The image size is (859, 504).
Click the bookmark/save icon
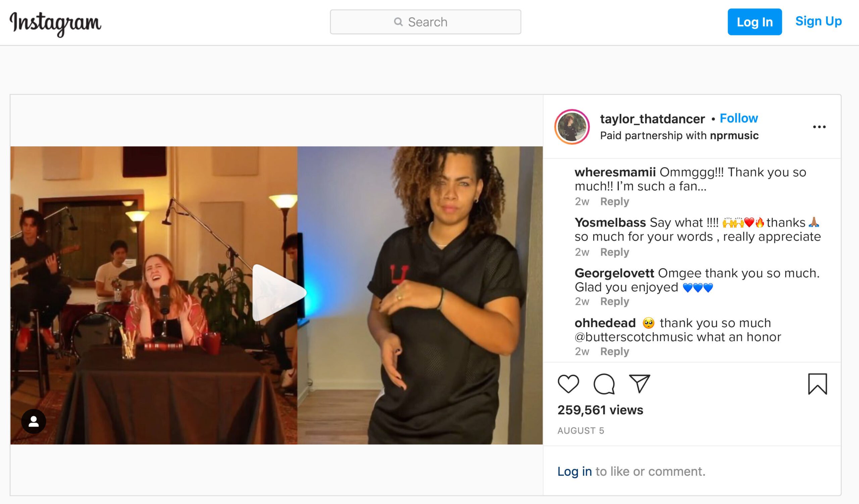819,385
